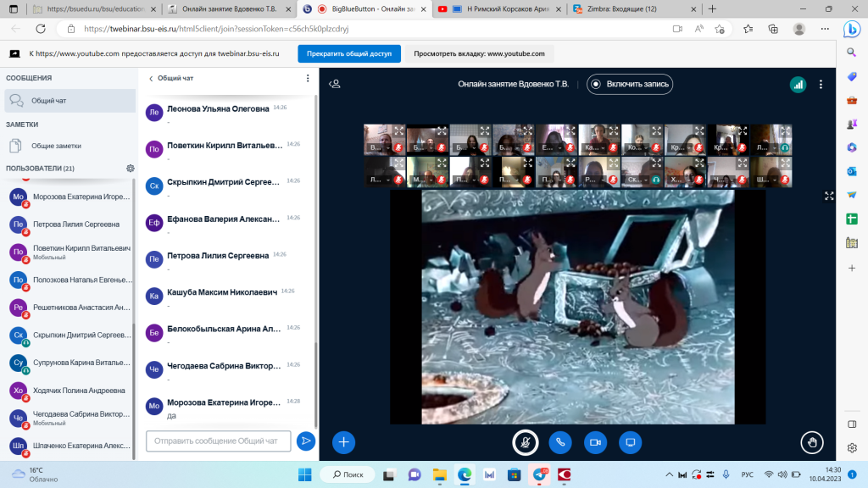Toggle user list and messages panel
This screenshot has width=868, height=488.
click(334, 84)
